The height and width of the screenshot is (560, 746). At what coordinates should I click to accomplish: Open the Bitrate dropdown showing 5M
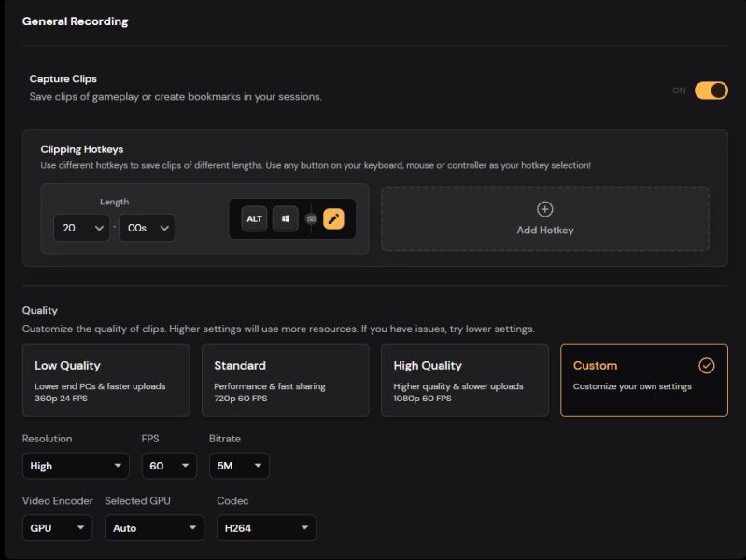(x=239, y=466)
